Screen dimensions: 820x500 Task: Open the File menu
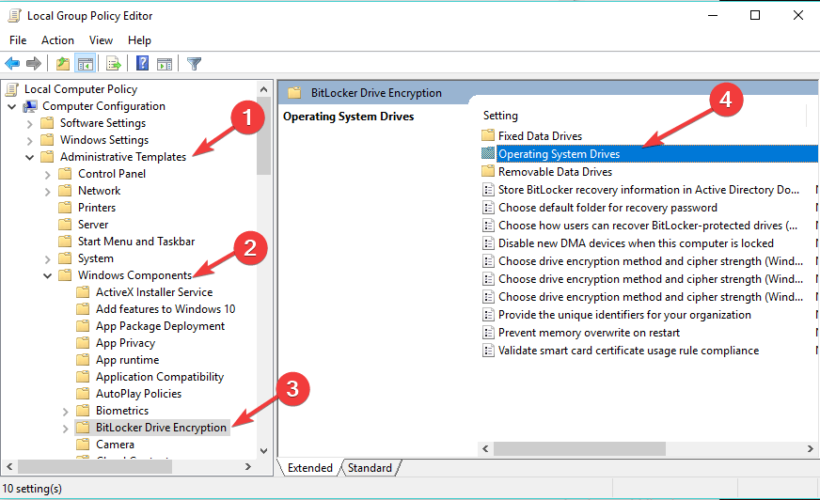pyautogui.click(x=18, y=40)
